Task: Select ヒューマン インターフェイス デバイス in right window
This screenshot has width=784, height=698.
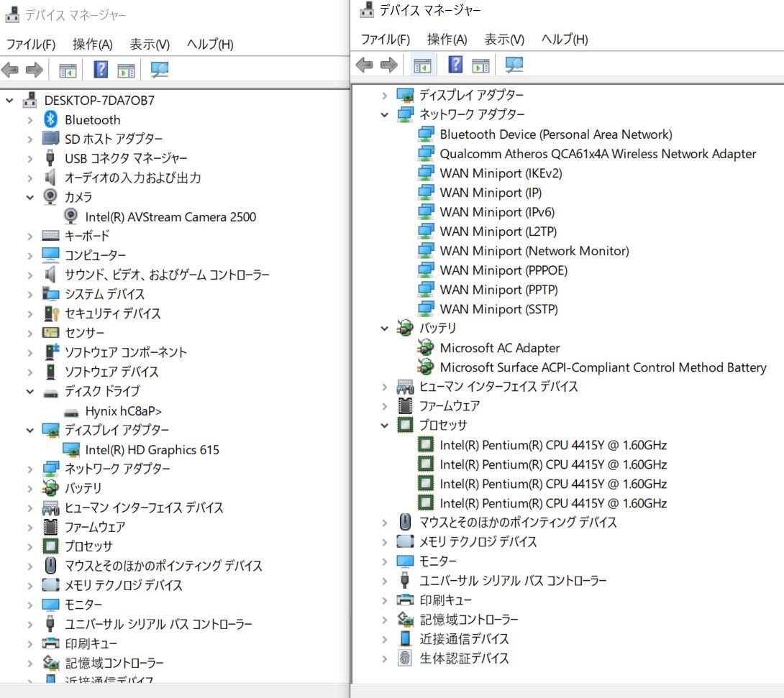Action: coord(498,386)
